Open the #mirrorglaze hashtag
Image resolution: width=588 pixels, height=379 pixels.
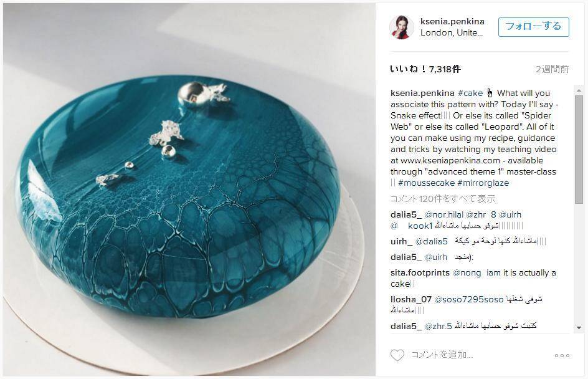pyautogui.click(x=483, y=183)
